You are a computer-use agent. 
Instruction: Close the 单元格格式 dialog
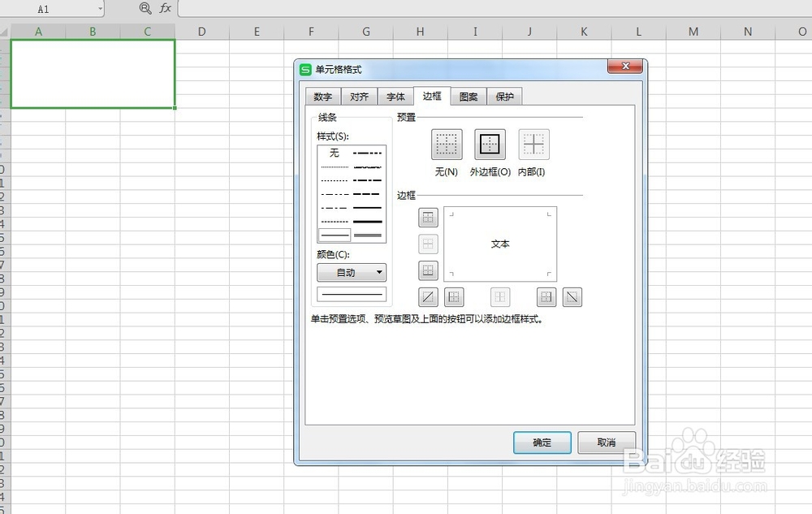tap(625, 67)
